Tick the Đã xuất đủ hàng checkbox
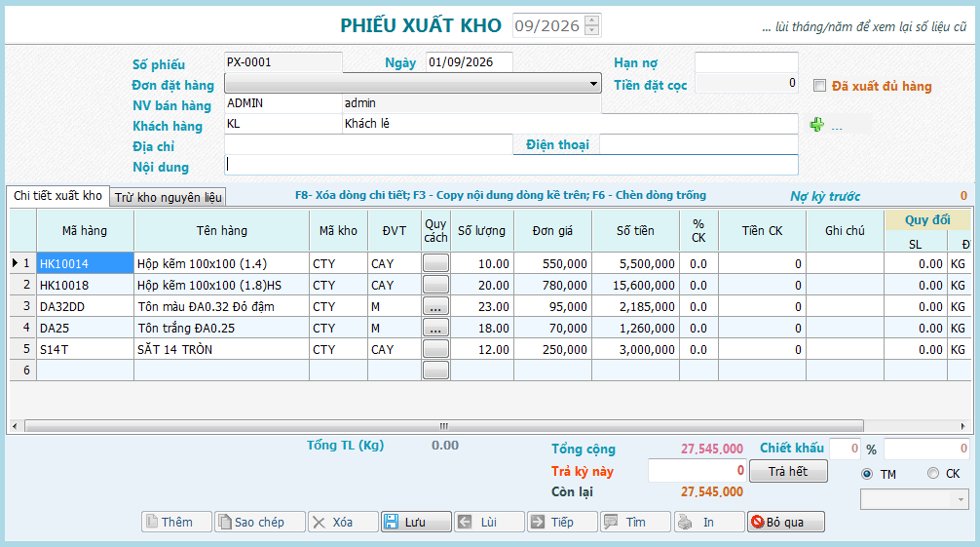 (x=819, y=86)
